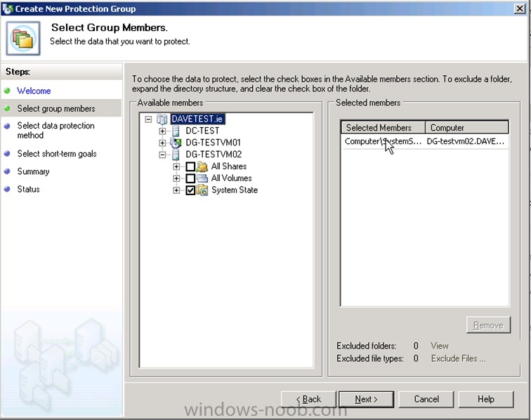Image resolution: width=531 pixels, height=420 pixels.
Task: Click the System State icon
Action: (x=202, y=190)
